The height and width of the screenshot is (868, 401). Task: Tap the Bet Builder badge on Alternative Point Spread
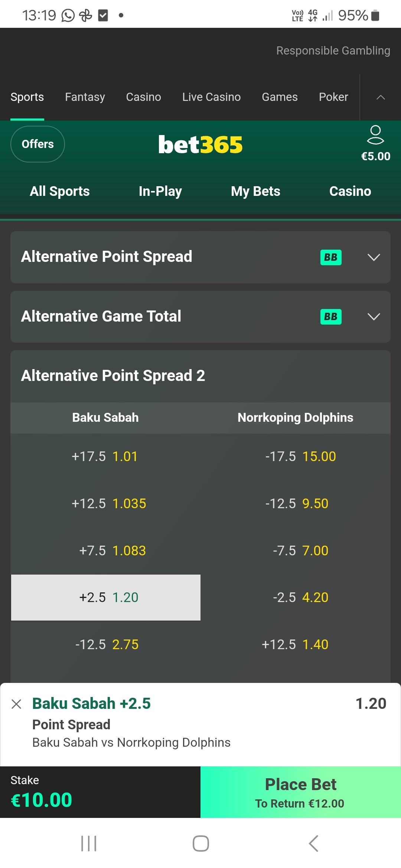click(331, 257)
